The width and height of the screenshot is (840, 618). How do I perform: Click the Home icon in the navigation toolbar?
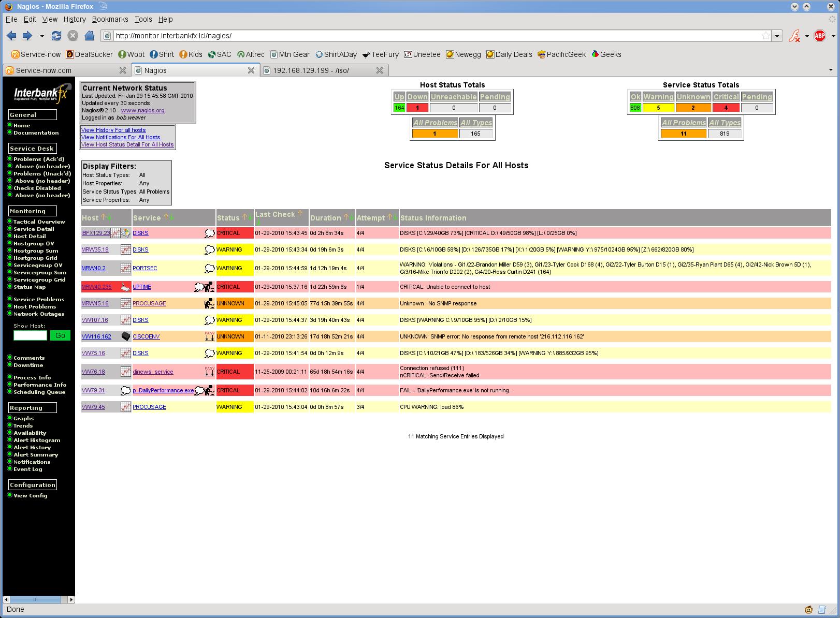pyautogui.click(x=90, y=36)
